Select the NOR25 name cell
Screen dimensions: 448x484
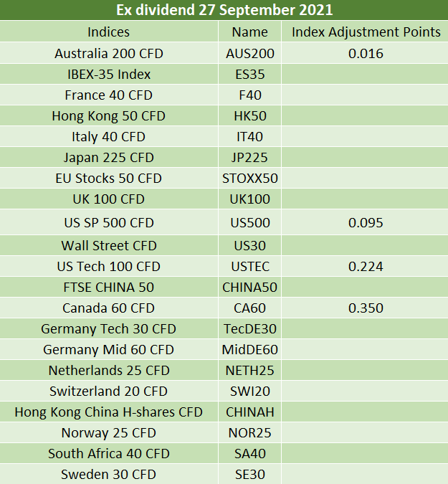250,433
